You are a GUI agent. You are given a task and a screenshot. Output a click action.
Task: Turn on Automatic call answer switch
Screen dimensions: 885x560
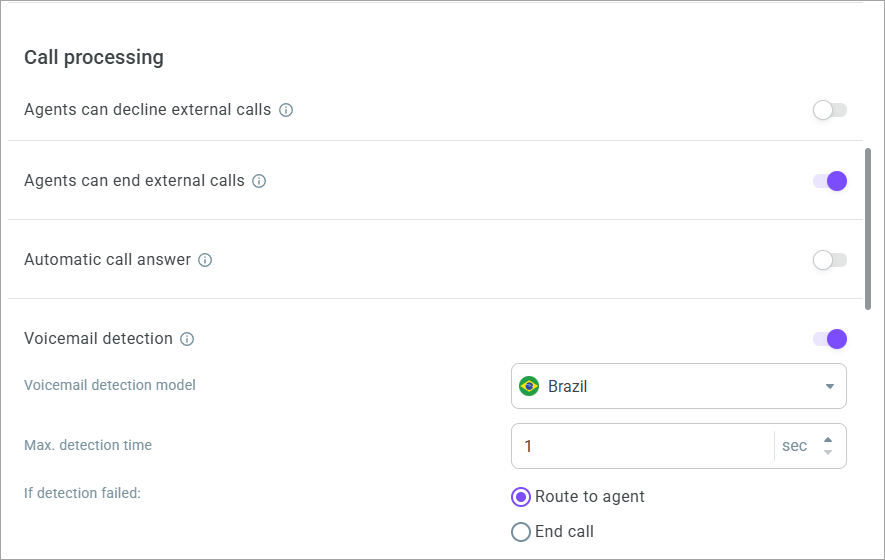830,260
